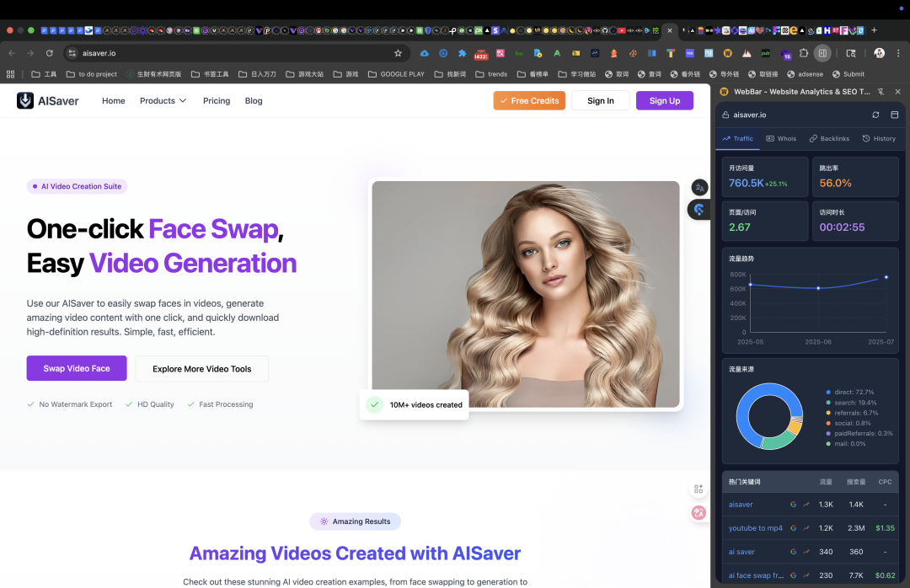Click the 2025-06 data point on traffic chart
This screenshot has width=910, height=588.
818,288
